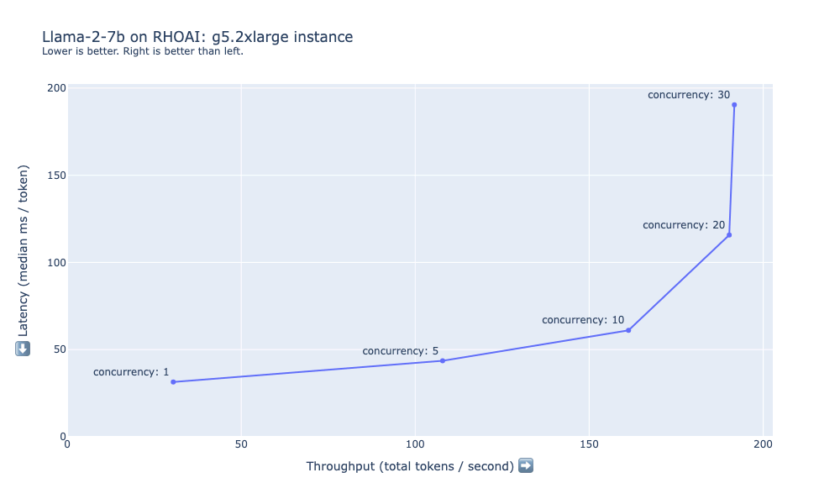
Task: Click the Latency y-axis title
Action: (23, 252)
